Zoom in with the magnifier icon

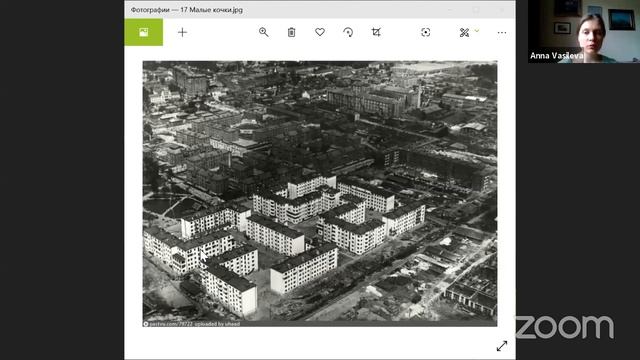264,32
